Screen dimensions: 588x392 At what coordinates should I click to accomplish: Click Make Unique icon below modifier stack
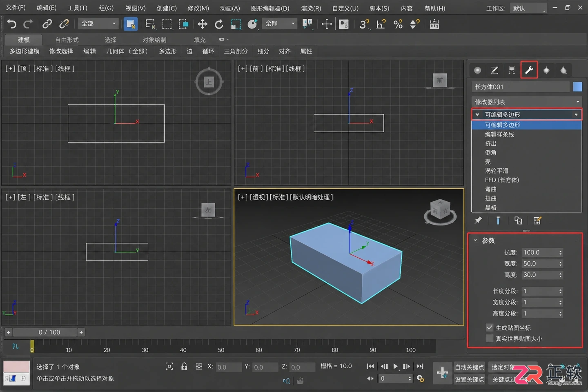[518, 220]
